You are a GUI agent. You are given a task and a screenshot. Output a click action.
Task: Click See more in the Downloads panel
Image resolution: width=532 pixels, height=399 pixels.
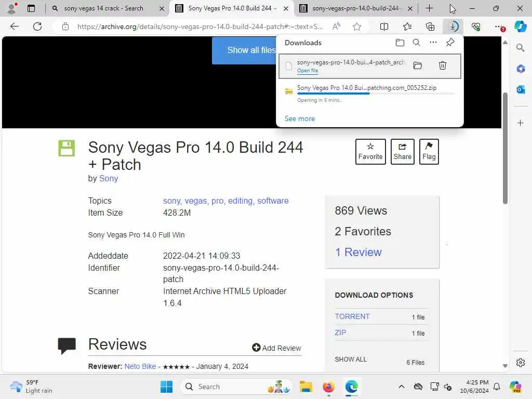300,119
